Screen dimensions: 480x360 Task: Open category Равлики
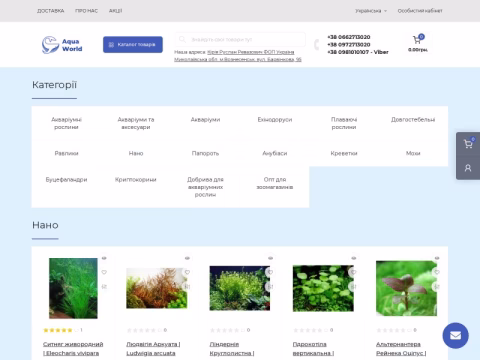(x=66, y=153)
